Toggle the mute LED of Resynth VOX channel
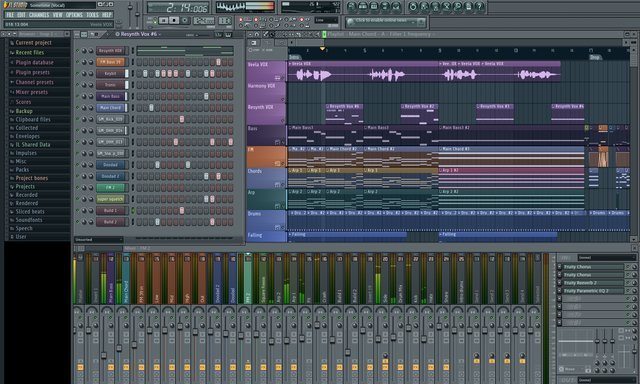 pyautogui.click(x=78, y=51)
